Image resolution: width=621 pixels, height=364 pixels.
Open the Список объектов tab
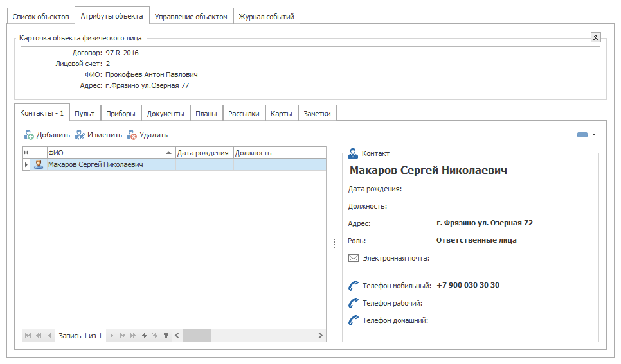(40, 17)
